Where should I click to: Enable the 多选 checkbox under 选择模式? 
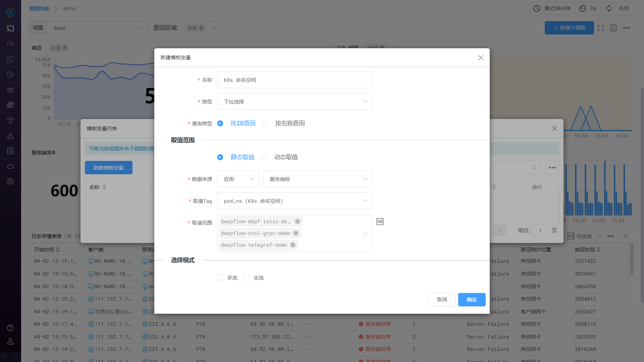tap(220, 278)
